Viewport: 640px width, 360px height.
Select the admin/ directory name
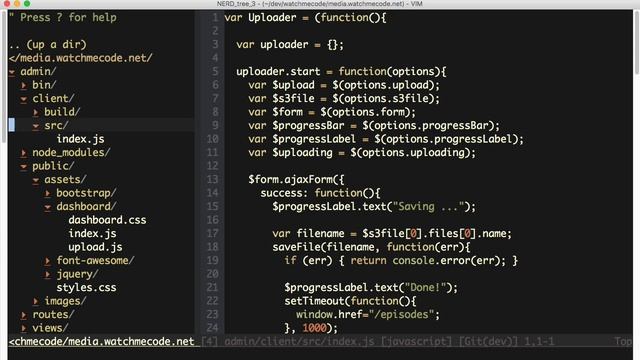(x=38, y=71)
